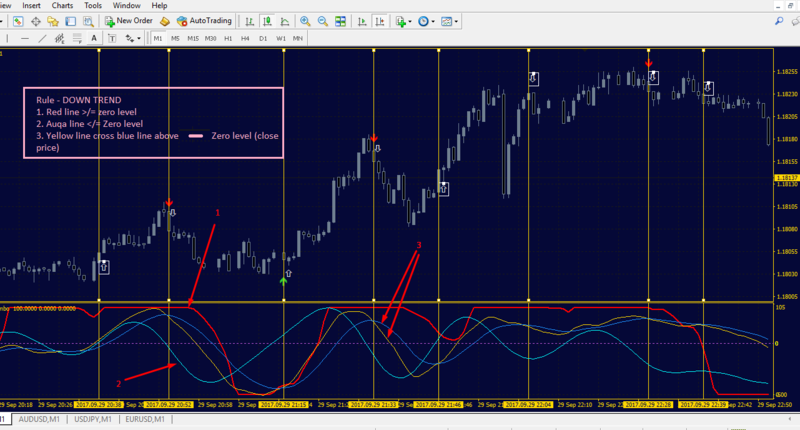Open the Insert menu
Screen dimensions: 800x430
(31, 6)
